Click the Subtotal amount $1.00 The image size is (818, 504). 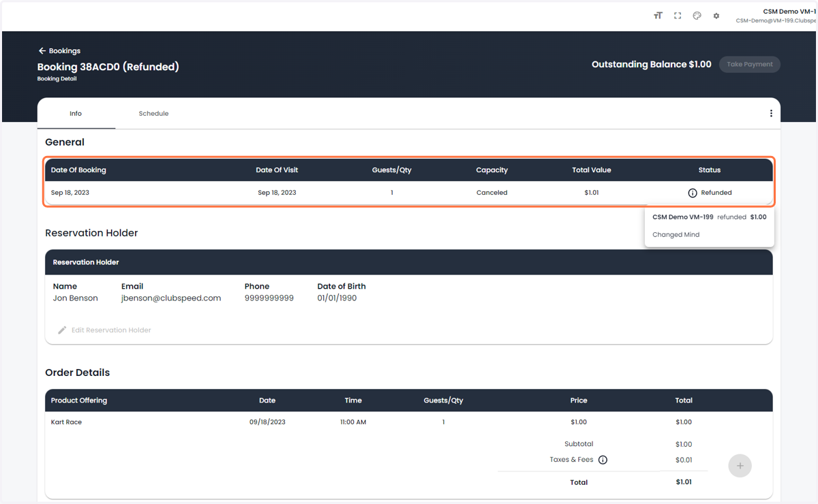pos(684,444)
